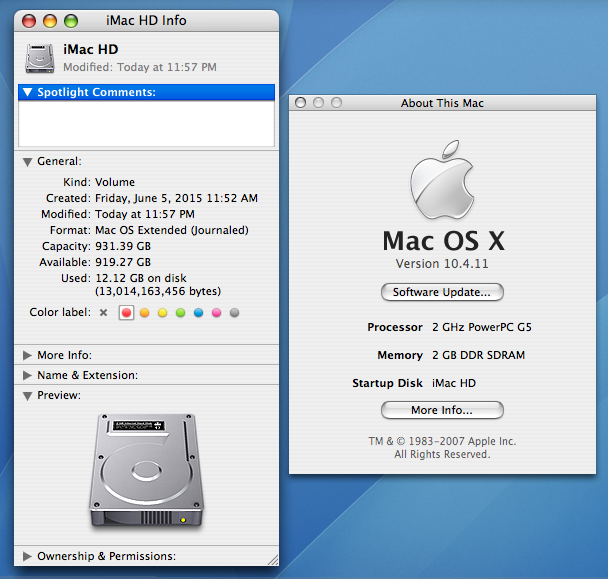Click the About This Mac title bar

[x=442, y=103]
